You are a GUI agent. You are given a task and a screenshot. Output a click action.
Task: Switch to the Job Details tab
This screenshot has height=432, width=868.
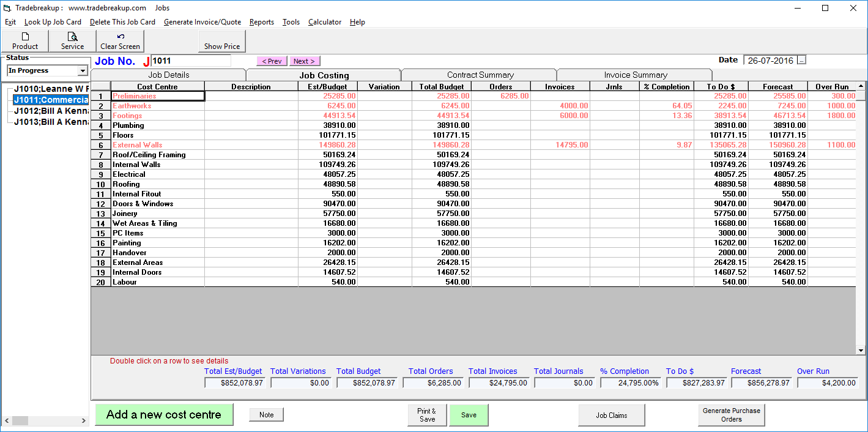coord(168,74)
